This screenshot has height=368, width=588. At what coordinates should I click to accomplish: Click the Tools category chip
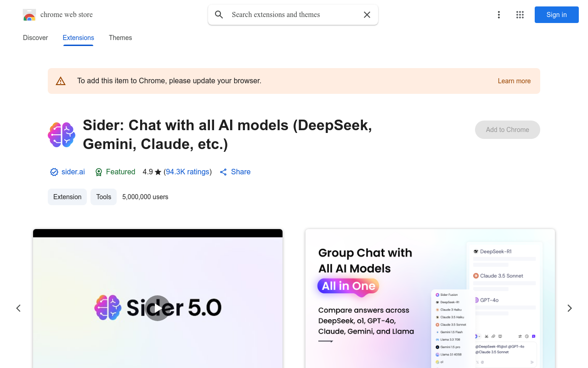pyautogui.click(x=104, y=197)
